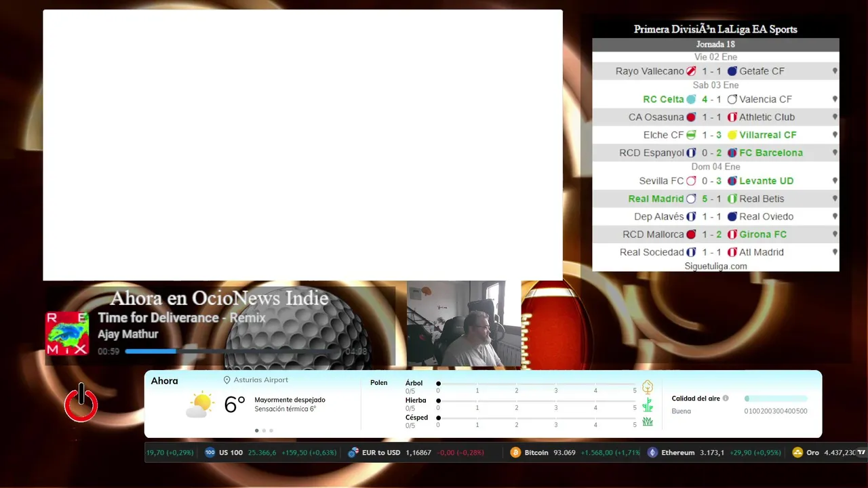The image size is (868, 488).
Task: Click the Césped pollen level slider
Action: (537, 418)
